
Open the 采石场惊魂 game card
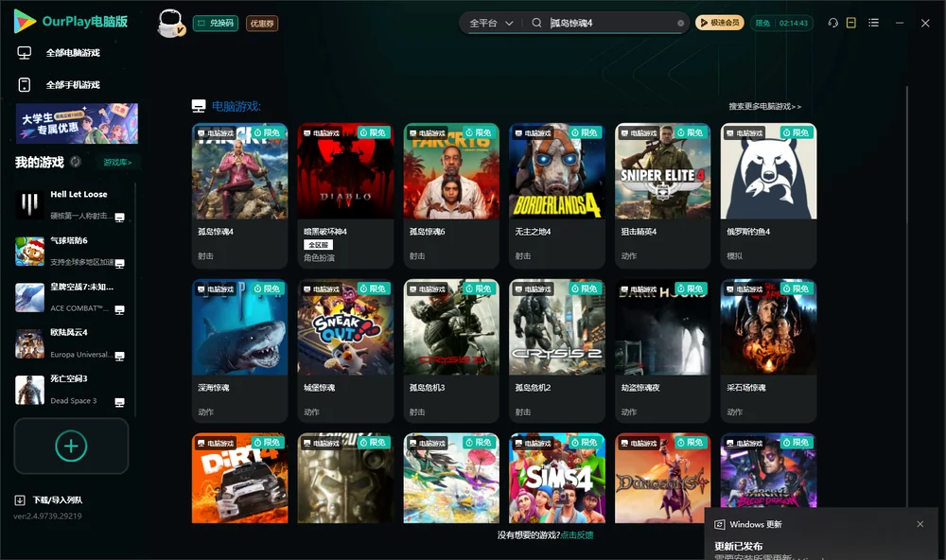tap(768, 351)
